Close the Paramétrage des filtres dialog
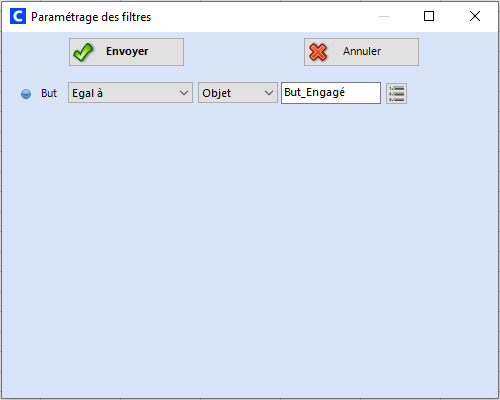Viewport: 500px width, 400px height. pyautogui.click(x=475, y=16)
